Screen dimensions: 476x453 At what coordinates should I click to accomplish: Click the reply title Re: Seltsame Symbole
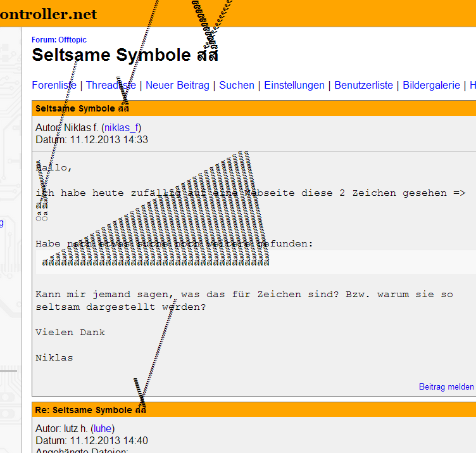pyautogui.click(x=91, y=410)
